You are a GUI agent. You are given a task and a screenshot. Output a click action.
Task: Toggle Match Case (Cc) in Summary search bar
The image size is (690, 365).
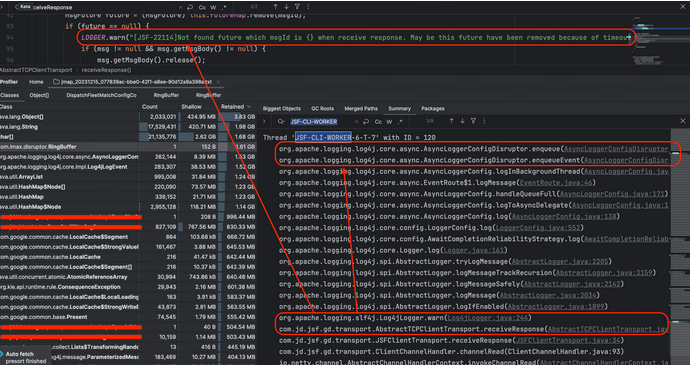(378, 122)
